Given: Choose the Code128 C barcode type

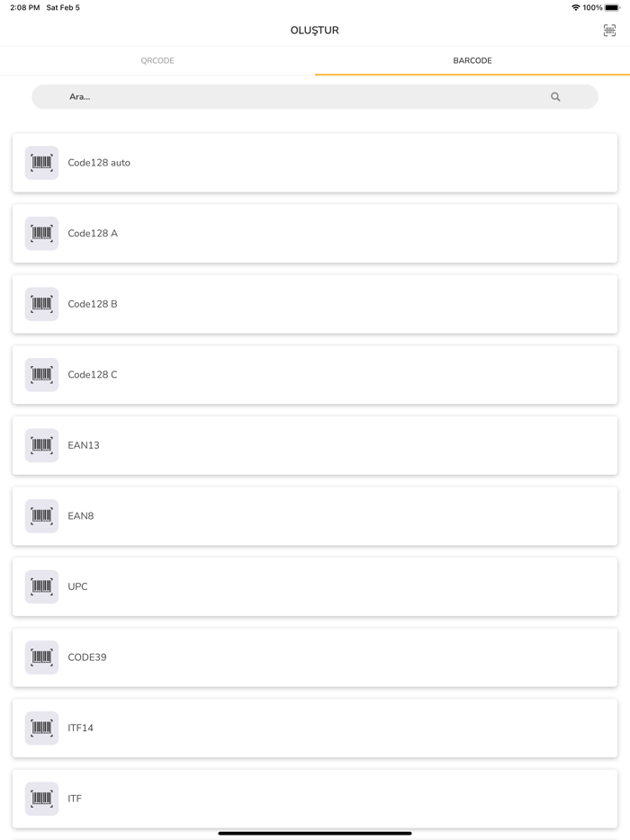Looking at the screenshot, I should 315,375.
